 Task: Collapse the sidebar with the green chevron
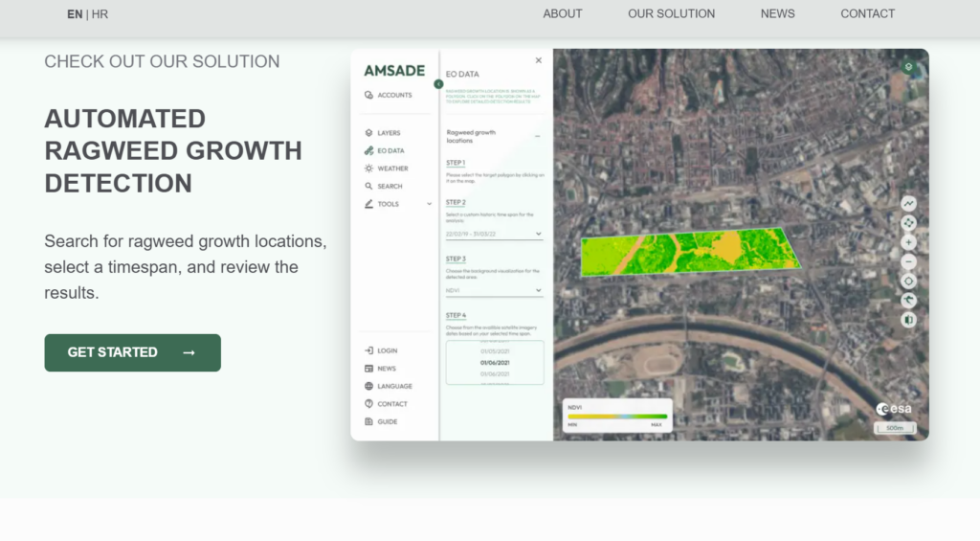[x=438, y=84]
